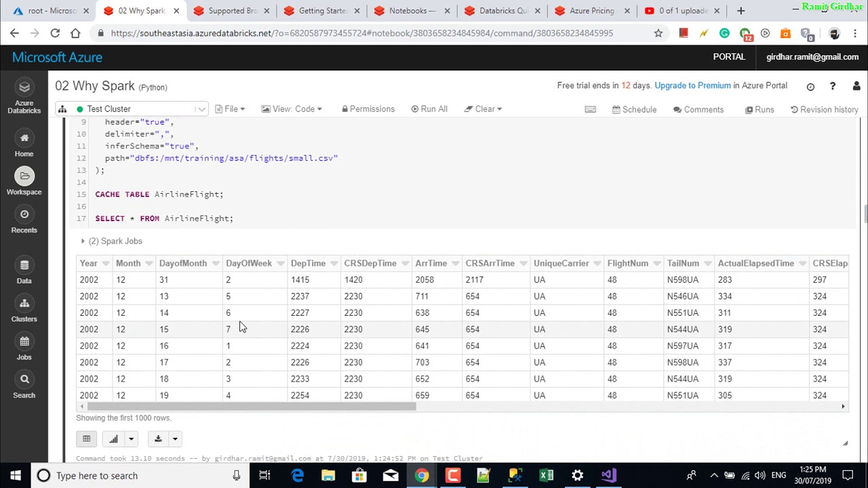
Task: Download query results icon
Action: (x=158, y=439)
